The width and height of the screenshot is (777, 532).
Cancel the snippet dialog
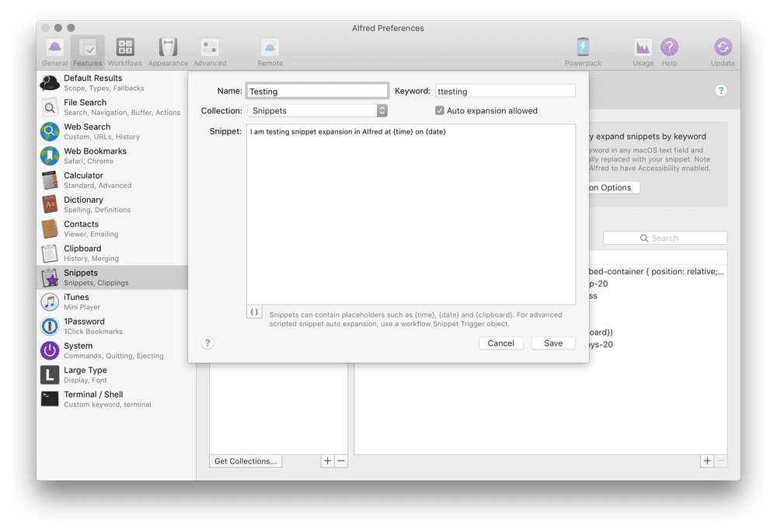click(x=501, y=343)
